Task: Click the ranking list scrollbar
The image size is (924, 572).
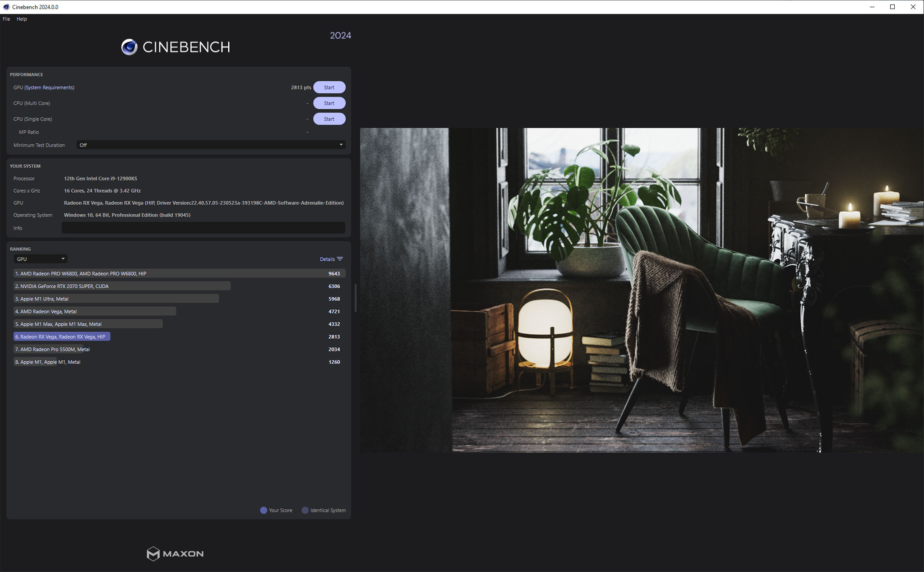Action: 356,298
